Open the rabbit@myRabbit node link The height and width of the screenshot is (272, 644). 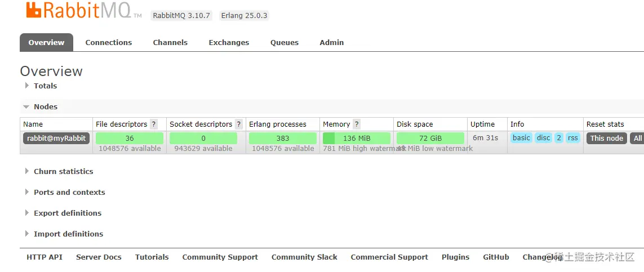(56, 139)
